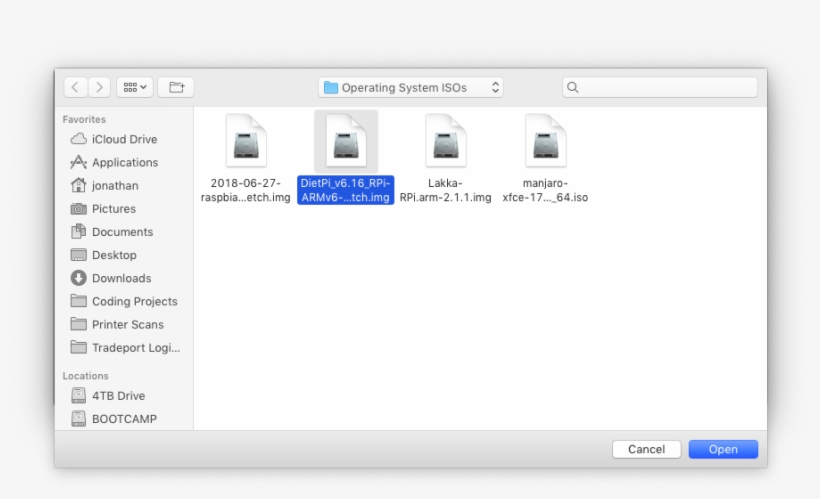820x499 pixels.
Task: Open Documents from the sidebar
Action: tap(122, 232)
